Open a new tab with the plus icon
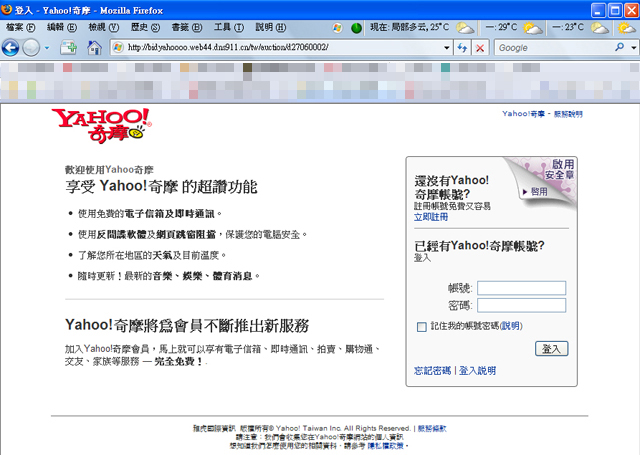The width and height of the screenshot is (640, 455). (x=69, y=48)
